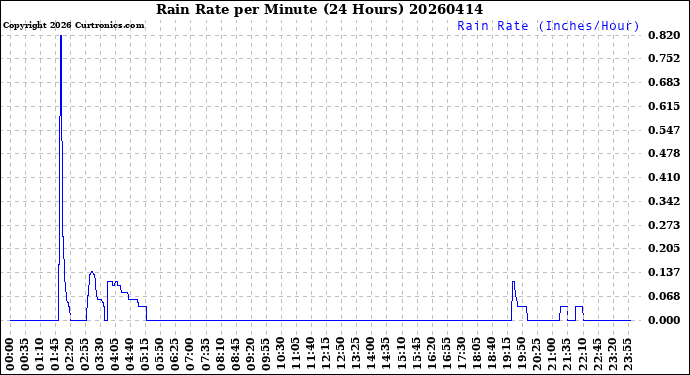
Task: Click the 11:05 time label
Action: 296,355
